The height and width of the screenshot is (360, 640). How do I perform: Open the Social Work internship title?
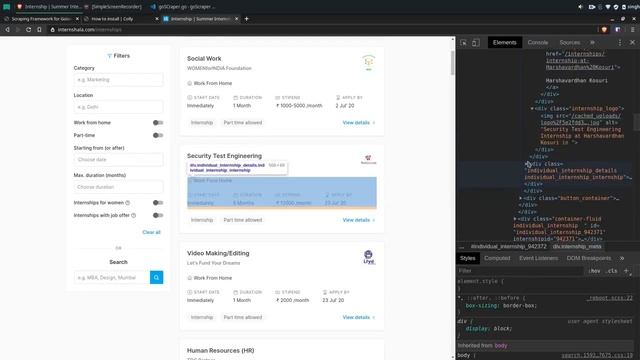(204, 58)
